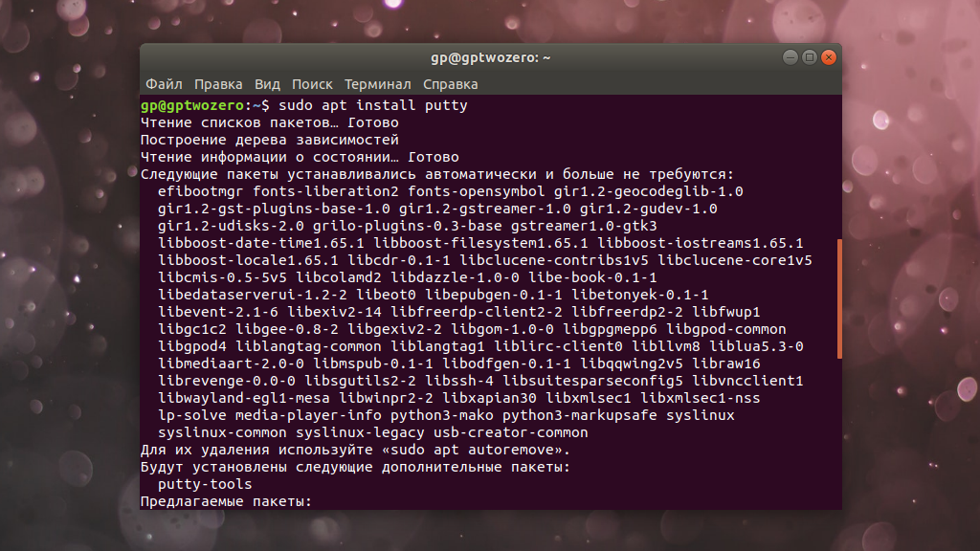Open the Терминал menu
This screenshot has width=980, height=551.
click(x=377, y=84)
